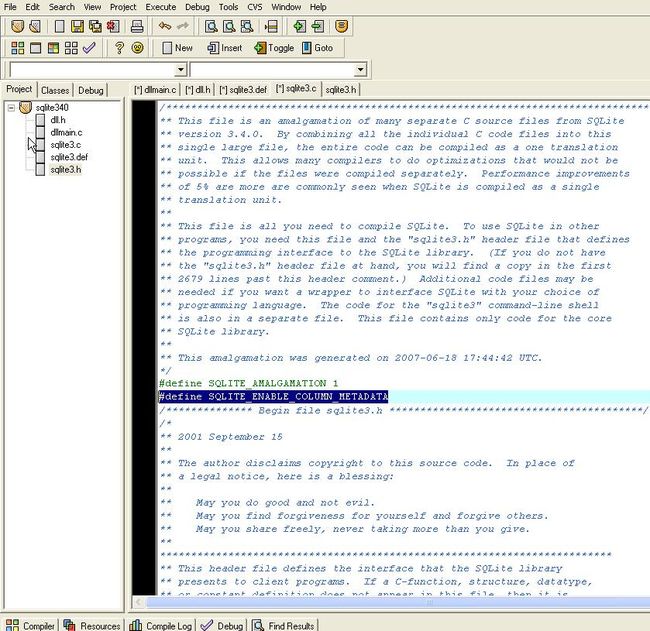Create a new source file from top toolbar
The width and height of the screenshot is (650, 631).
[59, 27]
